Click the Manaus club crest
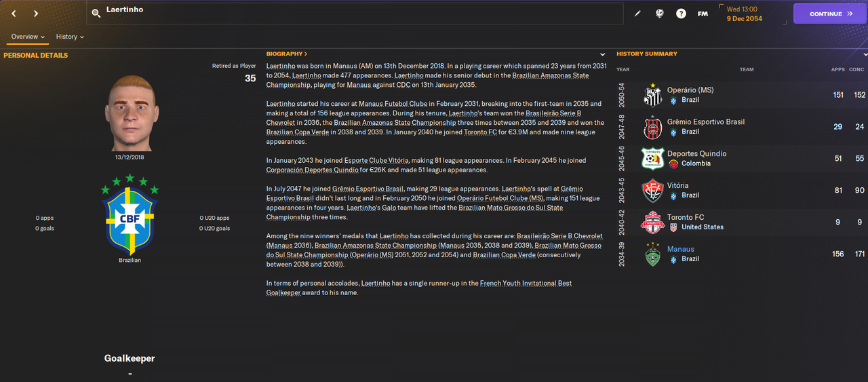This screenshot has width=868, height=382. click(652, 254)
